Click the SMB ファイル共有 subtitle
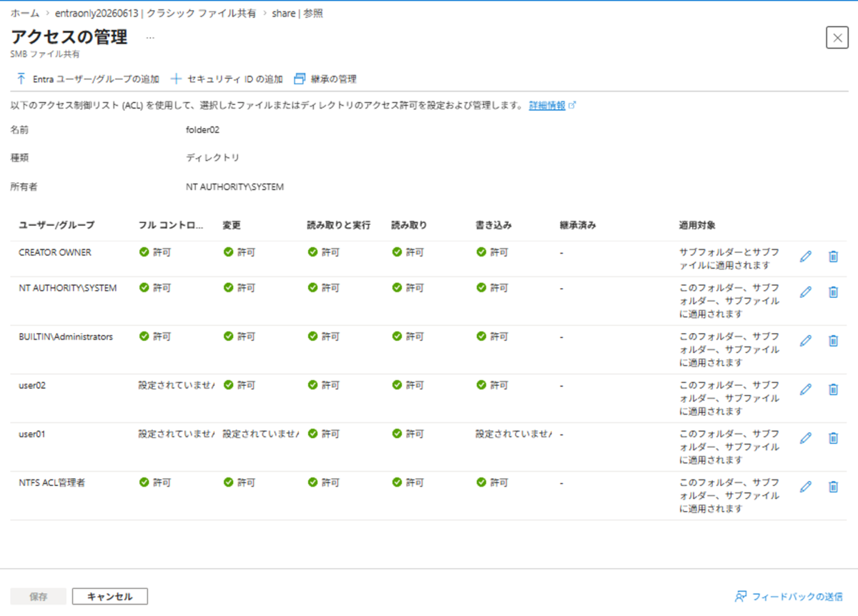The image size is (858, 616). (x=45, y=54)
